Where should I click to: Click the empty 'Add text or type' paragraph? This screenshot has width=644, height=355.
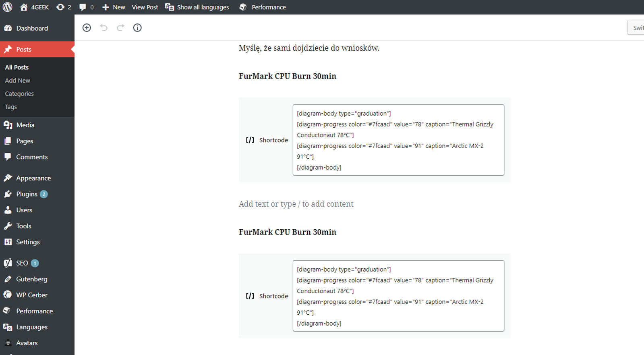(296, 204)
